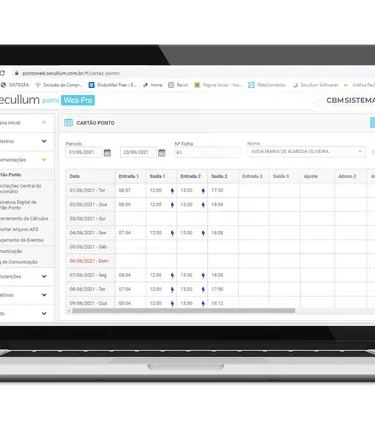375x430 pixels.
Task: Open the Nome employee dropdown
Action: click(x=306, y=152)
